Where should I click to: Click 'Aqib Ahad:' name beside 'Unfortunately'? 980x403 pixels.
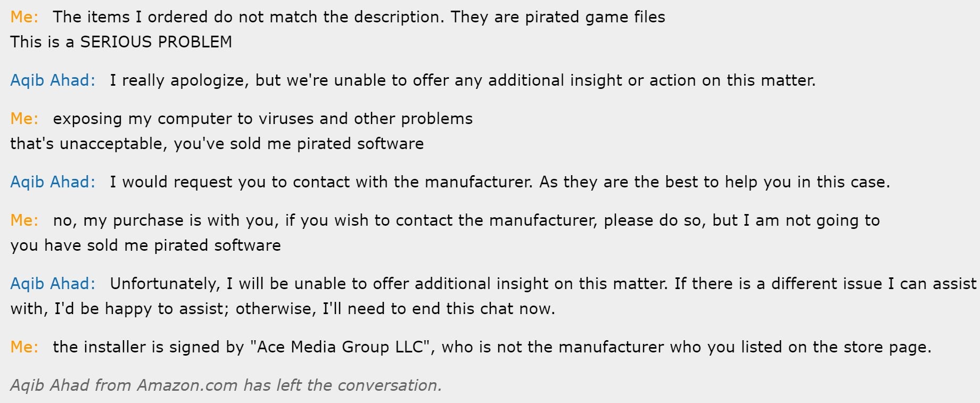pyautogui.click(x=53, y=284)
